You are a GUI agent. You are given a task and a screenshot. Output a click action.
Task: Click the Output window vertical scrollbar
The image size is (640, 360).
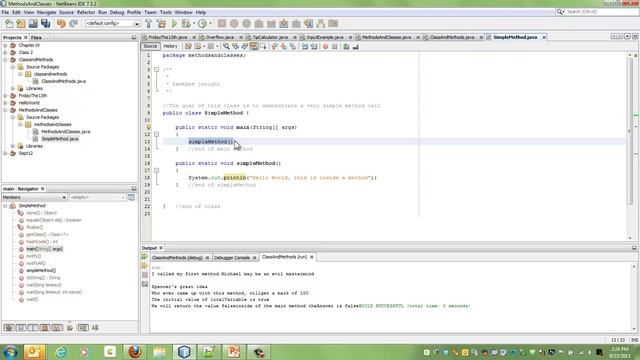[x=634, y=298]
